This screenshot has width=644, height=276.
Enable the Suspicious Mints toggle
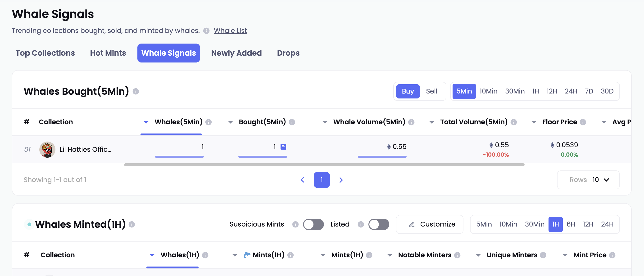click(313, 224)
